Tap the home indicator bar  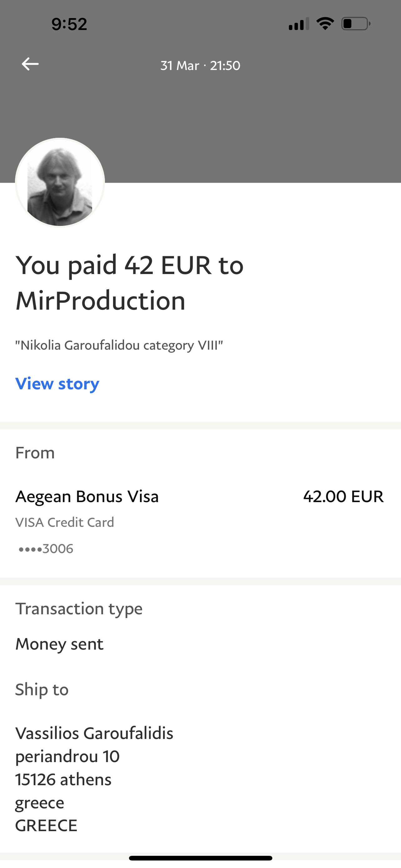coord(200,858)
